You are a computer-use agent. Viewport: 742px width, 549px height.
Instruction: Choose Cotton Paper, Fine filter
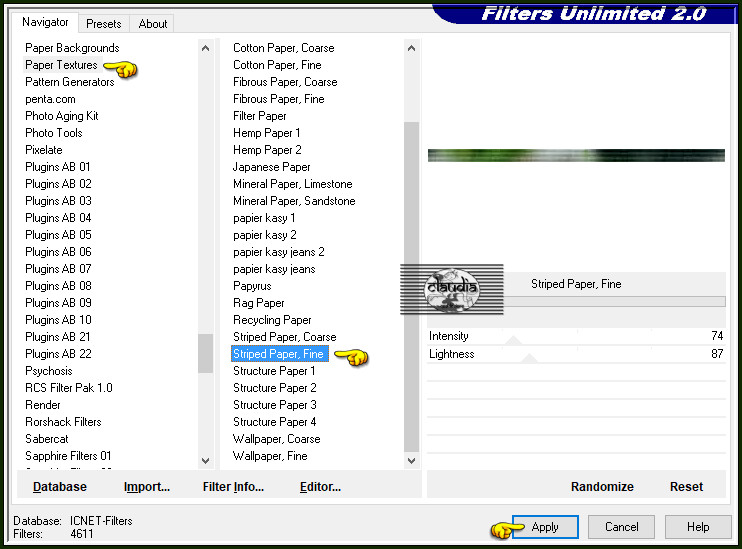click(277, 65)
